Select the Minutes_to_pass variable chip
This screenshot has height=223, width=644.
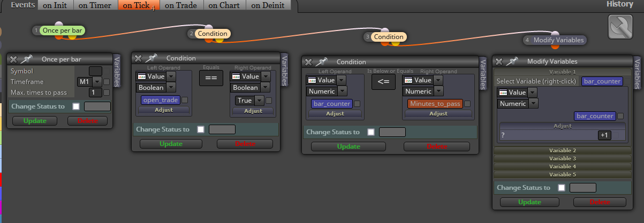tap(435, 104)
